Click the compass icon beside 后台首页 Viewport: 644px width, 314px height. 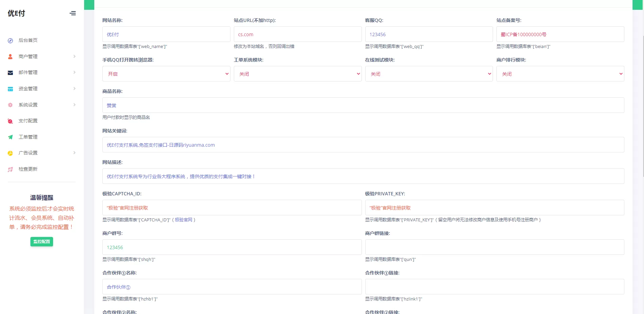pos(10,41)
